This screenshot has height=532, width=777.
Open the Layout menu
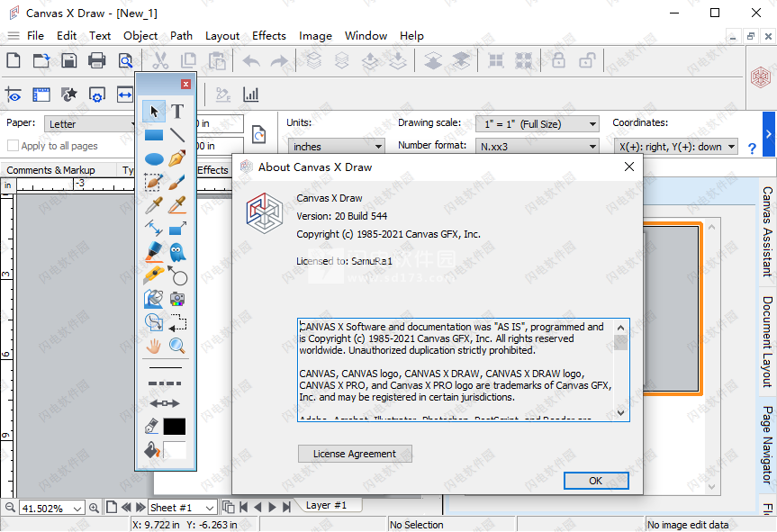click(222, 36)
